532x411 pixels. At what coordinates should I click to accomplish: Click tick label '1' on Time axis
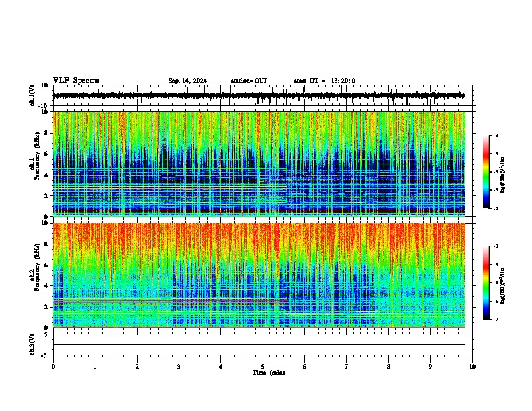point(95,367)
